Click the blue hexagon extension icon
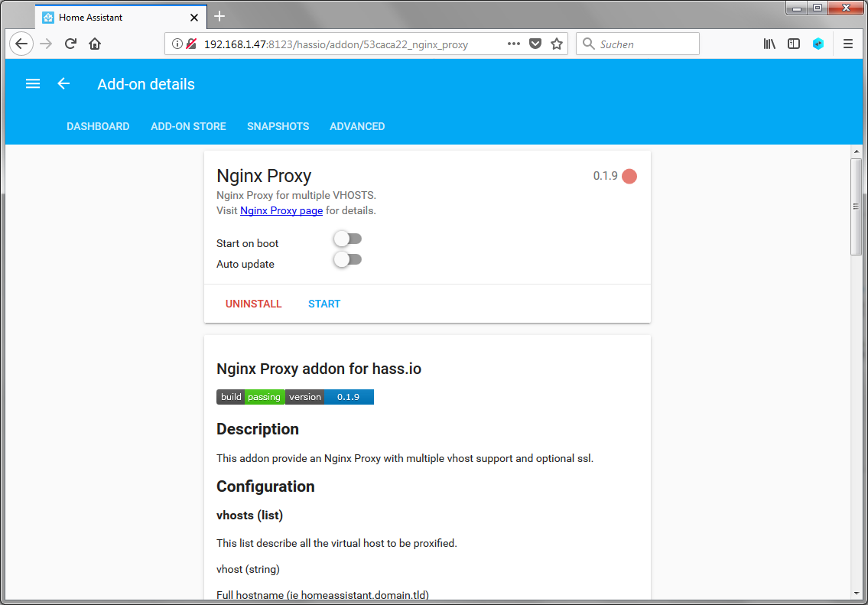The image size is (868, 605). click(x=818, y=44)
